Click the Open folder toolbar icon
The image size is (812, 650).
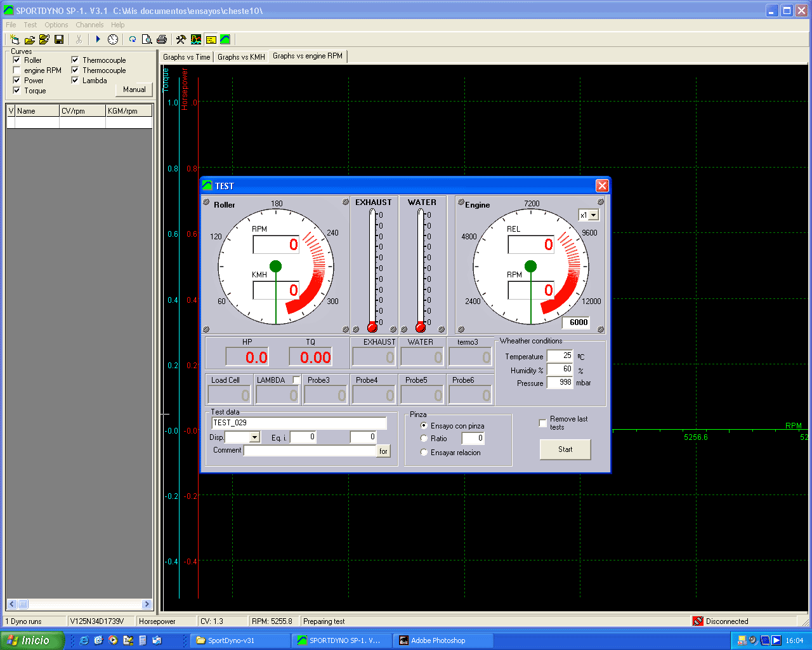point(29,39)
